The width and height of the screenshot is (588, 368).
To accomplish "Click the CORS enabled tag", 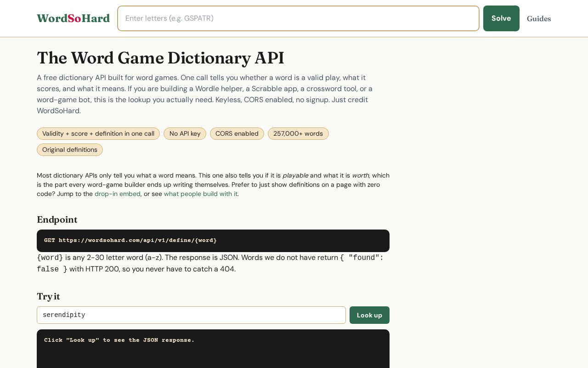I will point(237,133).
